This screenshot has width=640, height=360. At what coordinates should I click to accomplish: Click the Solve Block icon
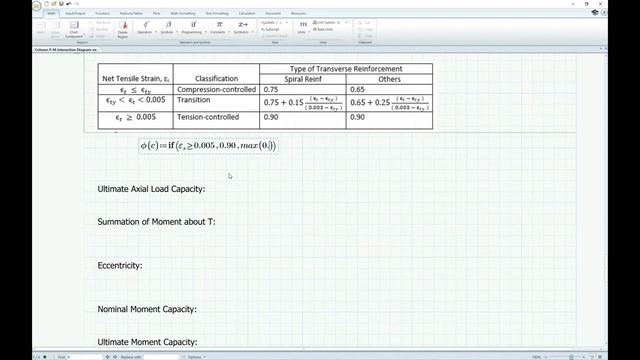[x=55, y=29]
